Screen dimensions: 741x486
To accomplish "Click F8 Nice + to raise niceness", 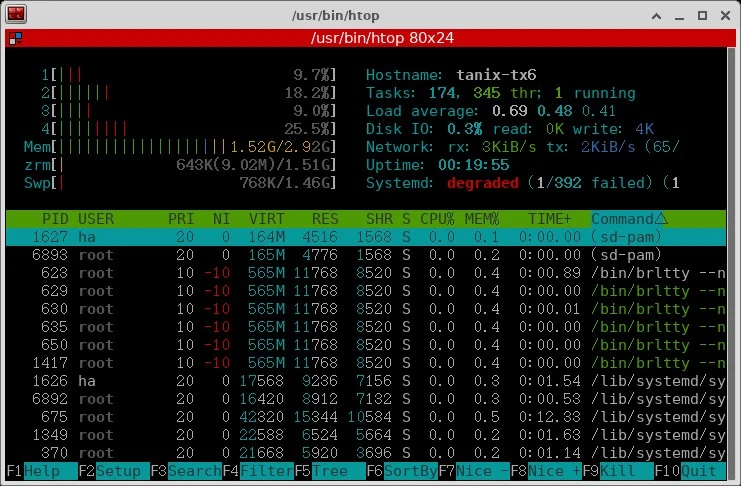I will (x=545, y=471).
